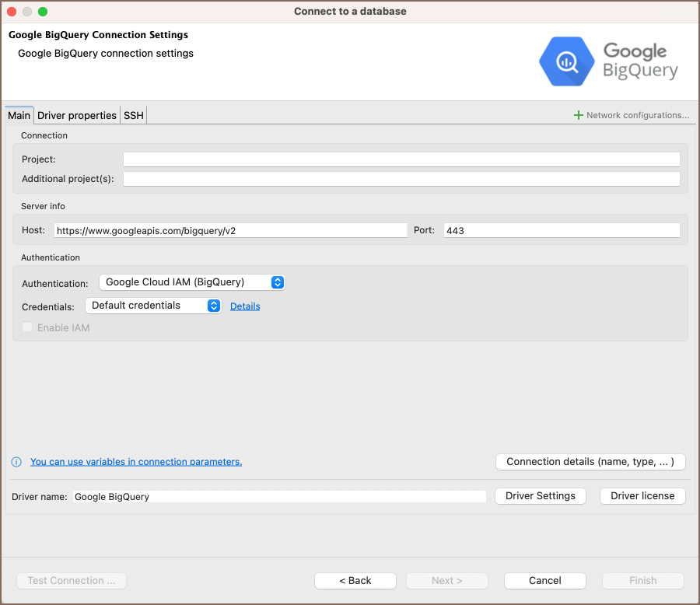The image size is (700, 605).
Task: Open the variables in connection parameters link
Action: tap(136, 462)
